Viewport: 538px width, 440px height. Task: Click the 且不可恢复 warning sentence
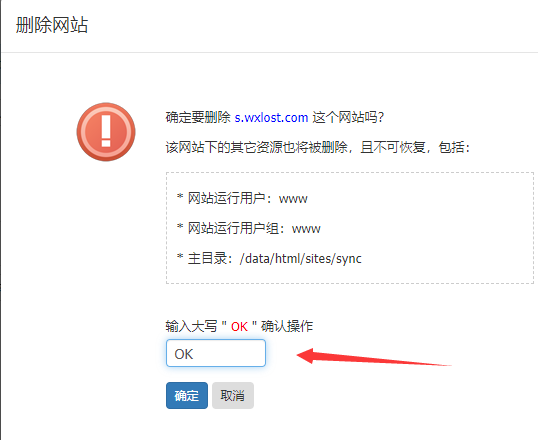point(318,148)
